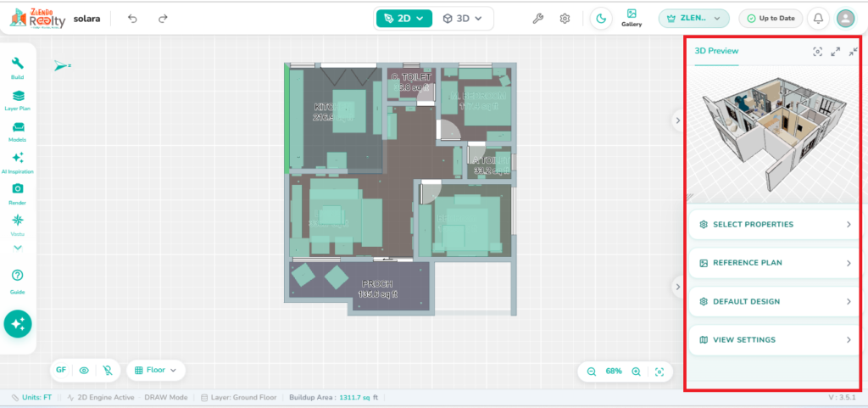The width and height of the screenshot is (868, 408).
Task: Open the Models library
Action: pos(17,131)
